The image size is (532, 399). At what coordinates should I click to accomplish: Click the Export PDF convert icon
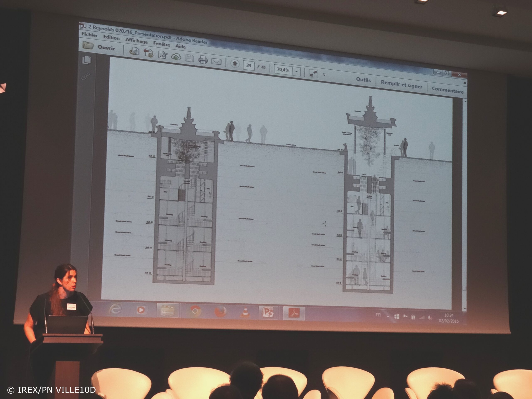pos(148,53)
